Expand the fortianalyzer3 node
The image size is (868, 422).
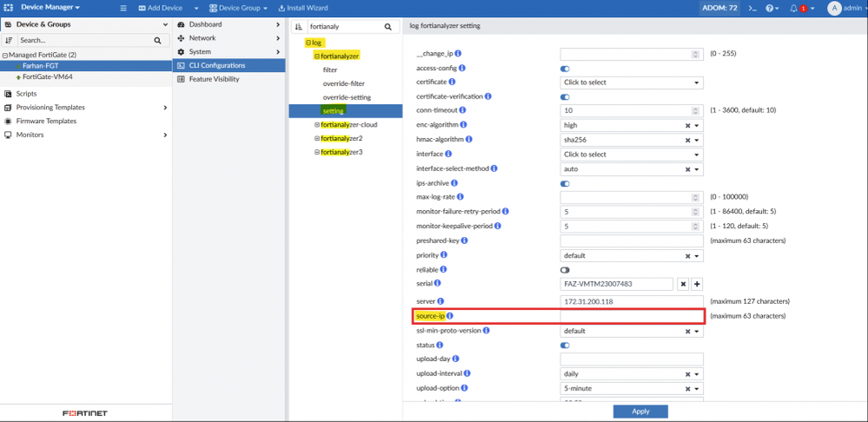[316, 152]
